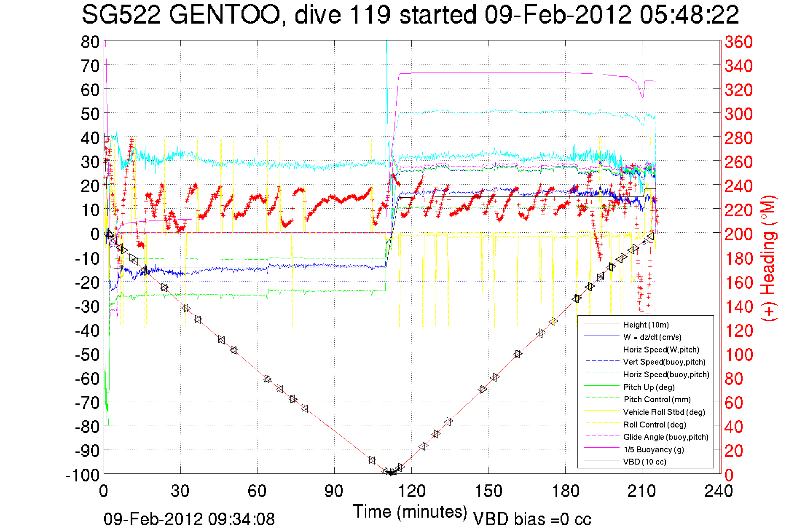Click x-axis tick label '120'

click(x=411, y=491)
